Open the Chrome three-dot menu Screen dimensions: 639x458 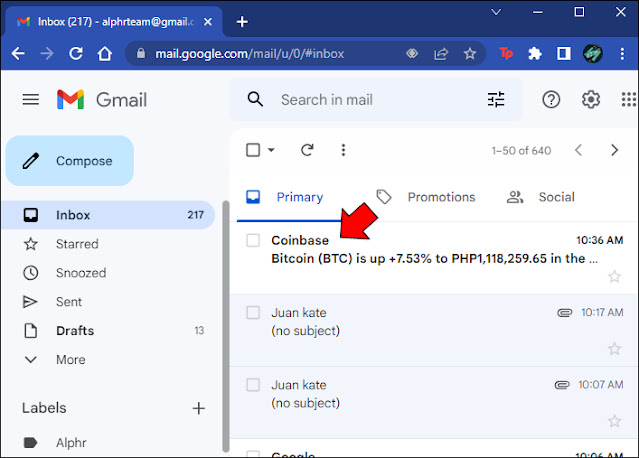(622, 53)
